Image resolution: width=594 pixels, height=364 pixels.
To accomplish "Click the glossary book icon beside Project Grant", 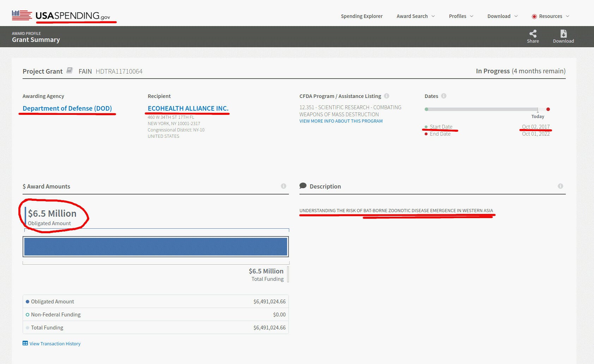I will pos(70,70).
